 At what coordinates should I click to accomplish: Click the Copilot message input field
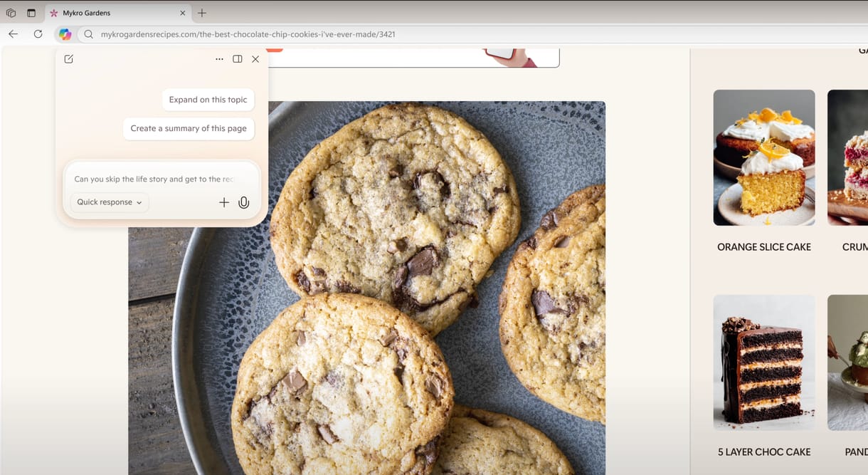point(154,179)
